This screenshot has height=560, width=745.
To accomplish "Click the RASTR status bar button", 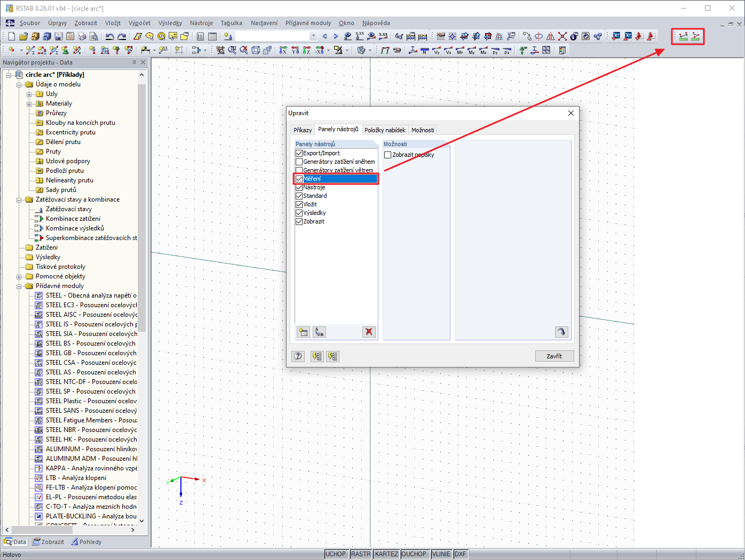I will coord(361,554).
